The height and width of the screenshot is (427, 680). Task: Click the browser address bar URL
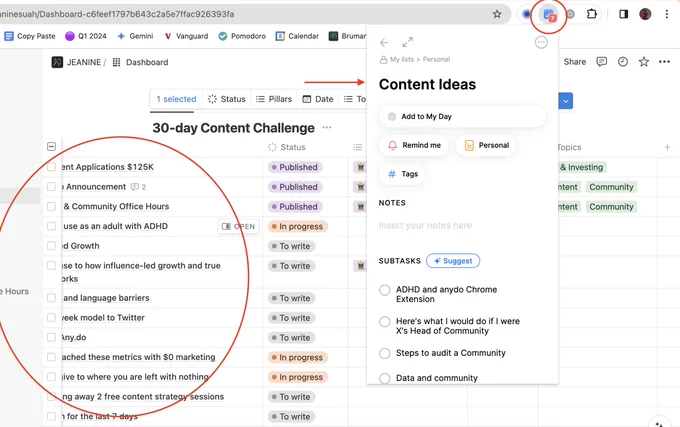(x=117, y=14)
